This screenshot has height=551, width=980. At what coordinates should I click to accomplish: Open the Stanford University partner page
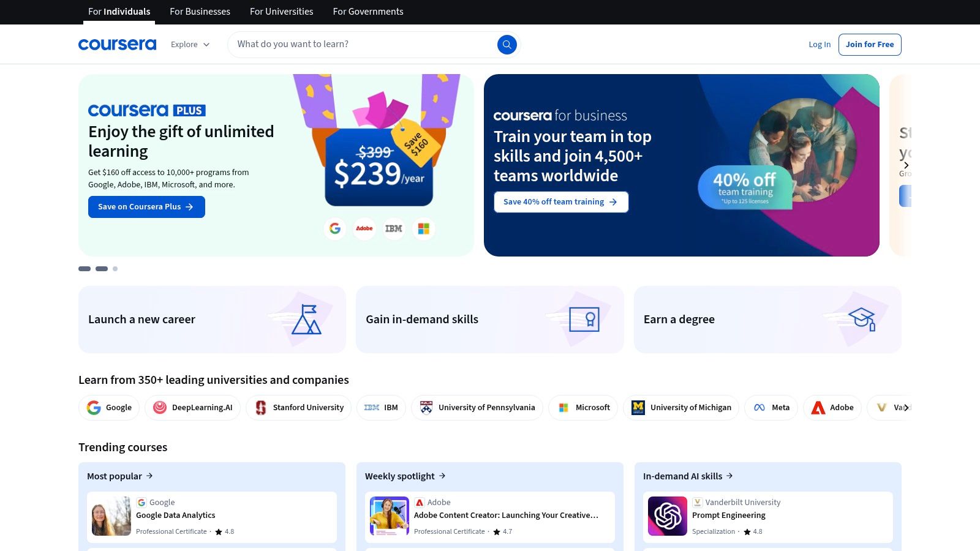(x=298, y=407)
